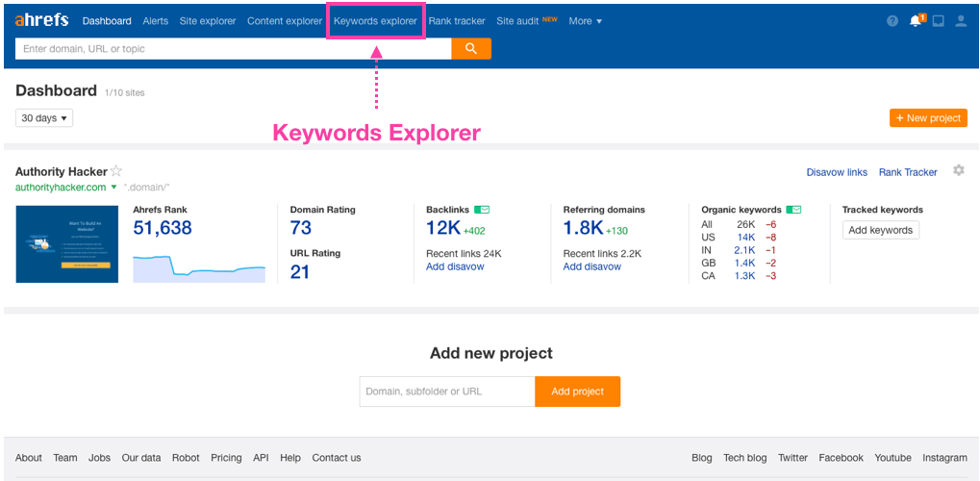Click the Ahrefs logo

click(x=42, y=20)
